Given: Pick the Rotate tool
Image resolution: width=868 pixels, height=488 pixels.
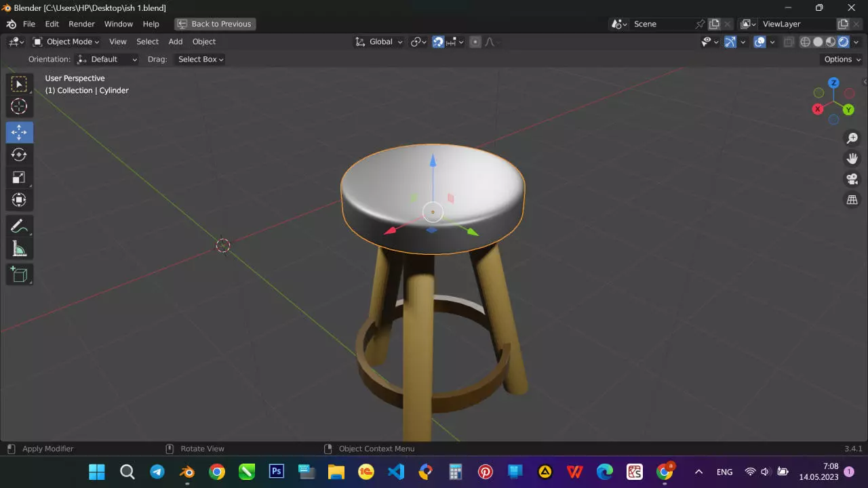Looking at the screenshot, I should point(19,155).
